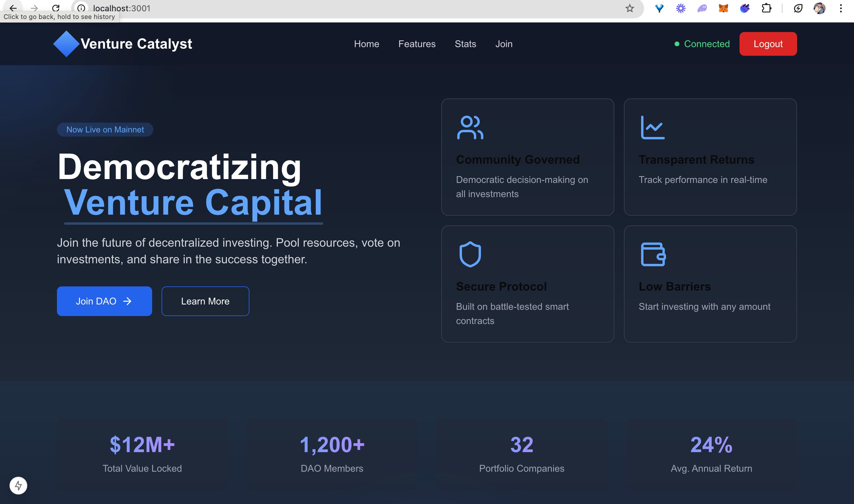
Task: Click the circled lightning bolt toolbar icon
Action: tap(798, 8)
